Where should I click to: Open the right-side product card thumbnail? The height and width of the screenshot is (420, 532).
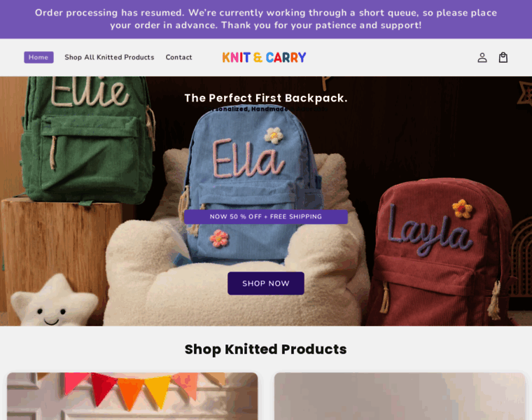coord(400,396)
